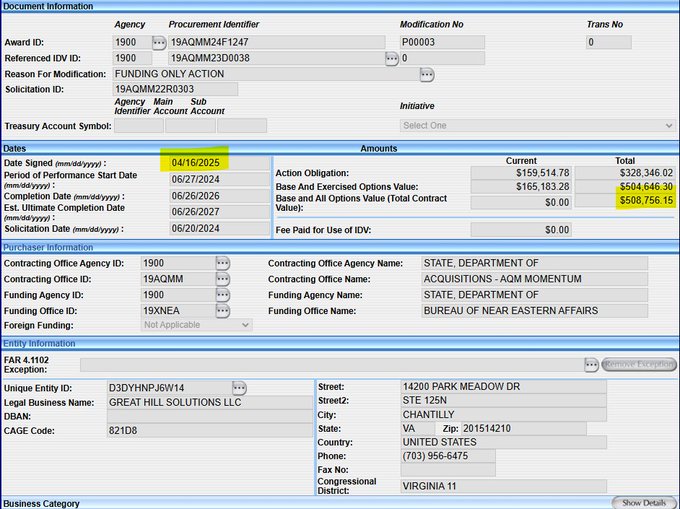Expand the Initiative 'Select One' dropdown
Viewport: 680px width, 509px height.
(x=538, y=125)
